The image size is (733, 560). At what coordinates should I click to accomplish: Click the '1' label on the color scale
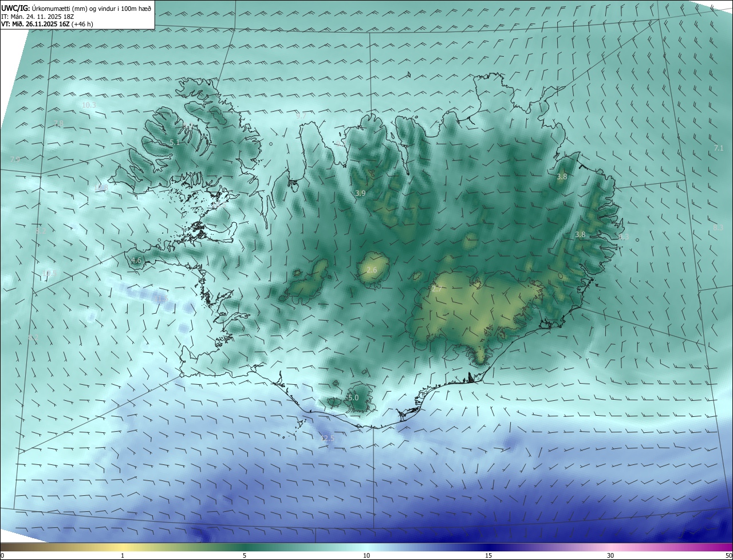click(123, 555)
